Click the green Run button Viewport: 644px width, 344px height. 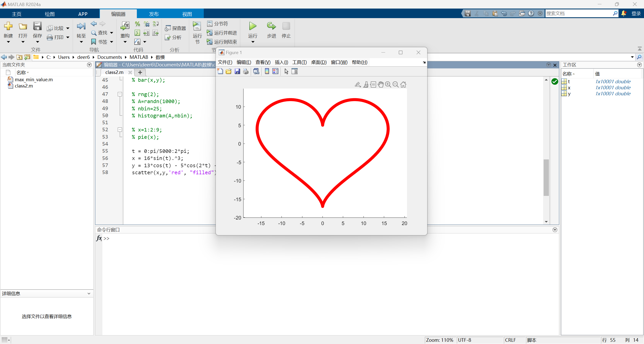[253, 26]
